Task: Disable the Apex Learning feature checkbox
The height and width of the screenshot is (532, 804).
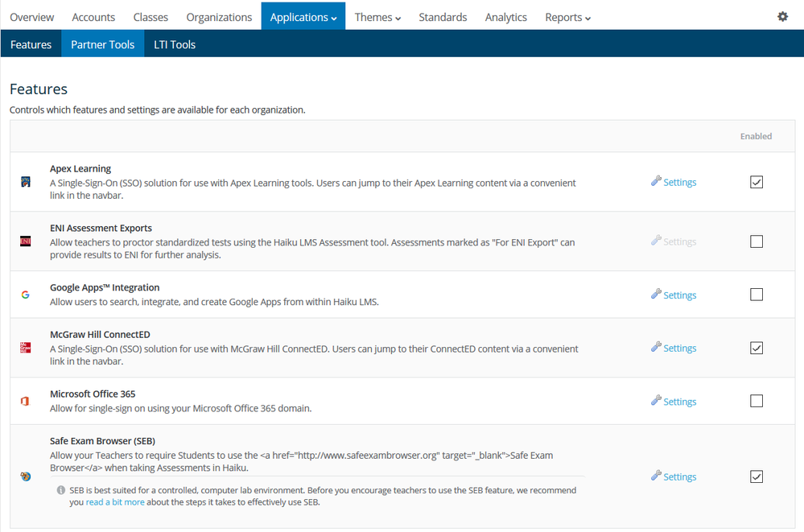Action: (x=757, y=182)
